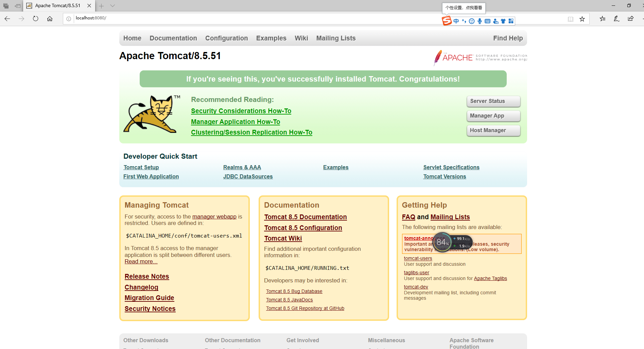This screenshot has height=349, width=644.
Task: Open the Sogou skin-change shirt icon
Action: 503,21
